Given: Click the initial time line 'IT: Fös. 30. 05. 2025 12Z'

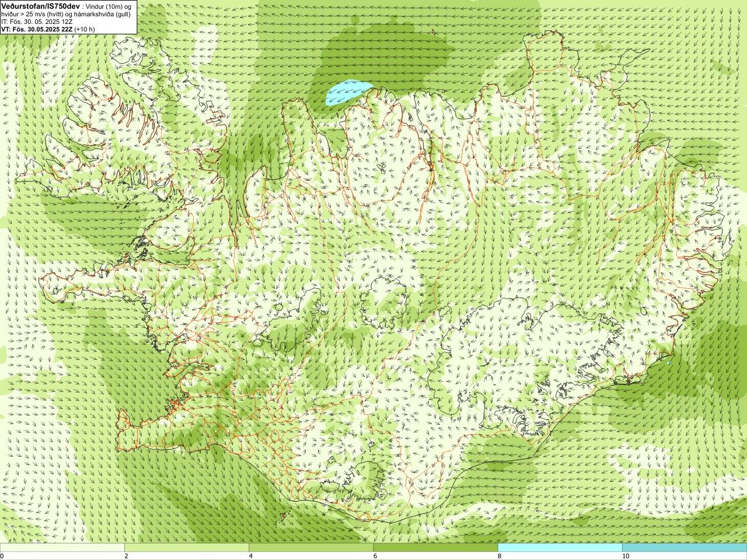Looking at the screenshot, I should coord(37,22).
